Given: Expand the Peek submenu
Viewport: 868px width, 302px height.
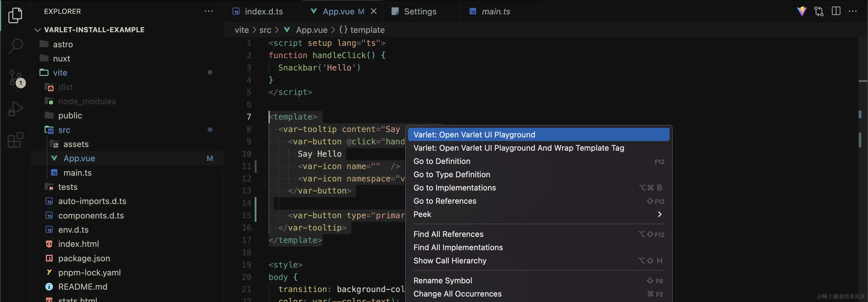Looking at the screenshot, I should tap(539, 214).
